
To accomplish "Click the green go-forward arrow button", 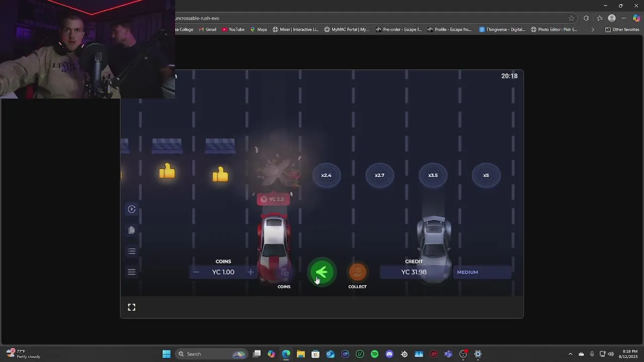I will [x=321, y=272].
